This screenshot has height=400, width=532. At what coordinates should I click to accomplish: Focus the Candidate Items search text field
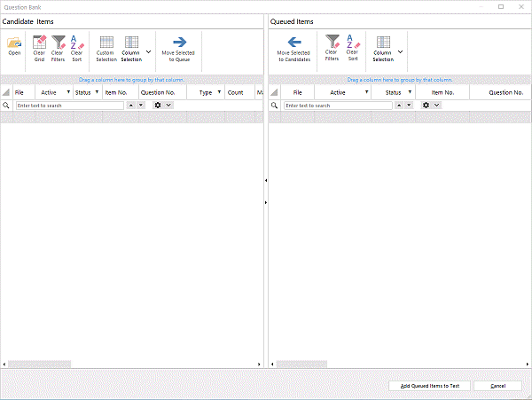pos(69,106)
